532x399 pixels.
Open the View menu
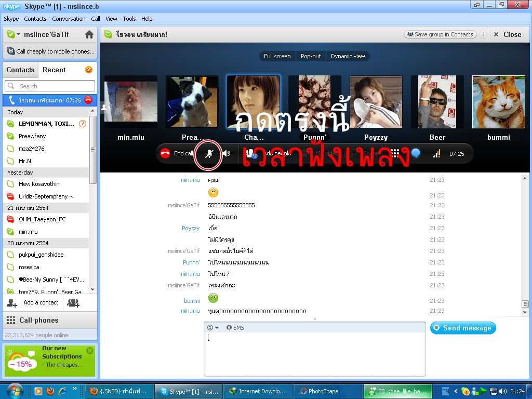click(111, 19)
